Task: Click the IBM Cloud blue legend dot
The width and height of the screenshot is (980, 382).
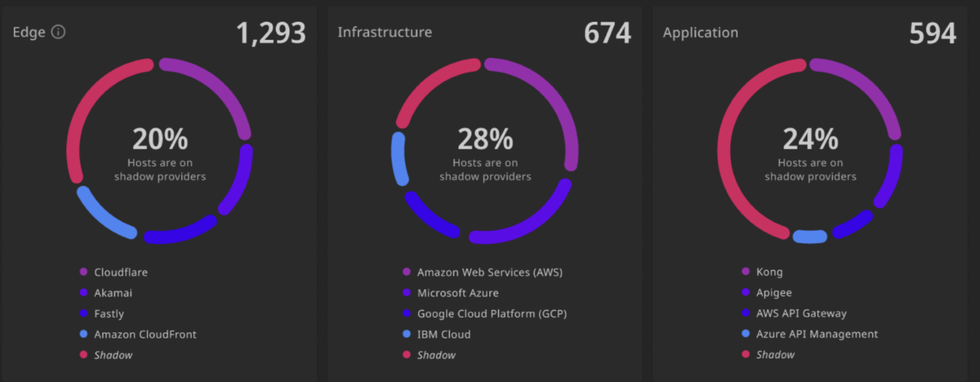Action: (x=407, y=334)
